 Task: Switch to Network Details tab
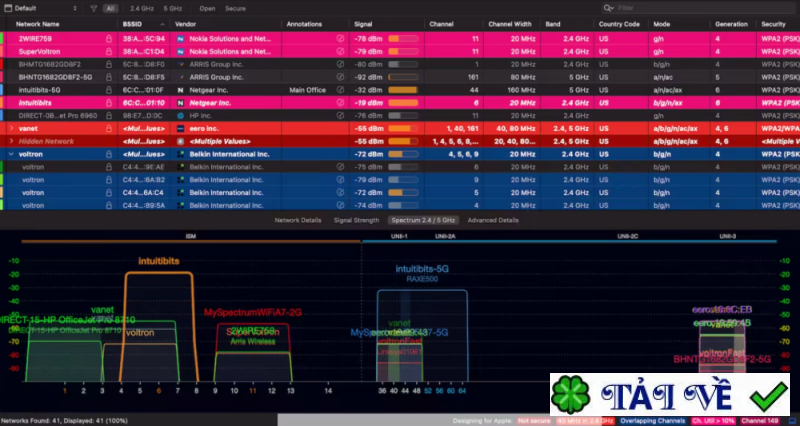pos(298,220)
